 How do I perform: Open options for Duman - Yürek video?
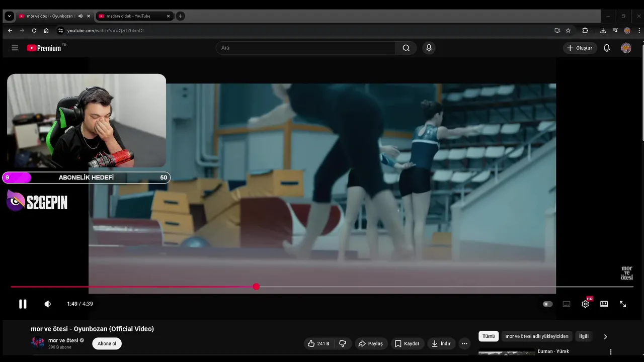tap(611, 352)
